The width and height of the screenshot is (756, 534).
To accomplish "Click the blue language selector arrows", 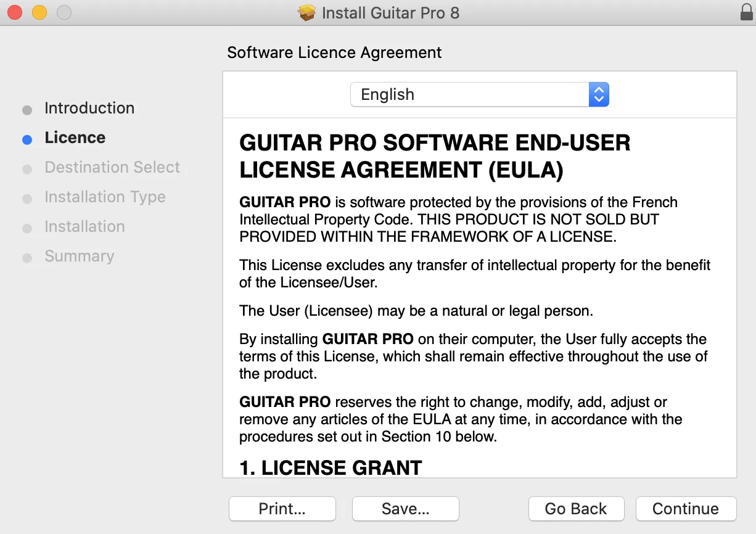I will (599, 94).
